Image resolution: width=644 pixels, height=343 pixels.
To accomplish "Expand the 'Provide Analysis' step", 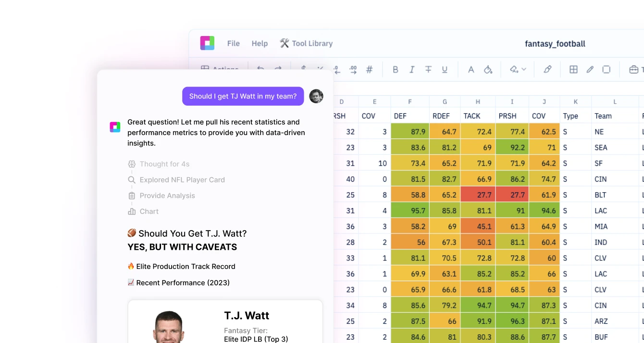I will point(167,196).
